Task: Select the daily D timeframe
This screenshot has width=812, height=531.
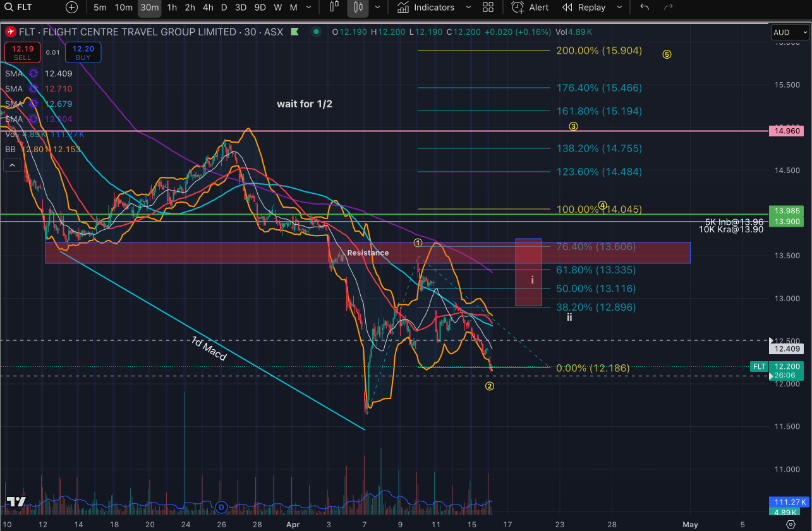Action: tap(224, 8)
